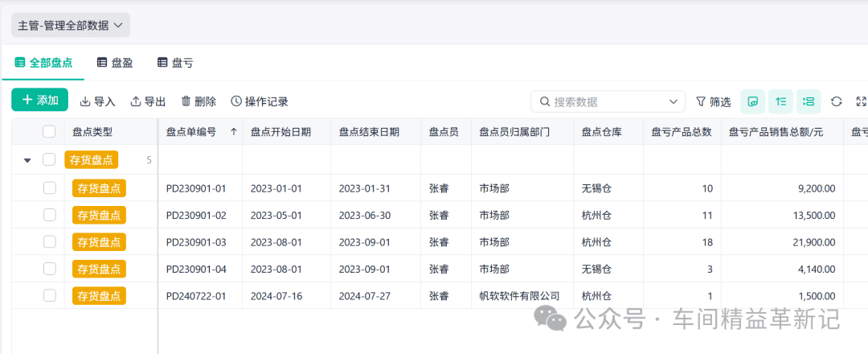Click amount 21,900.00
Screen dimensions: 868x354
[x=814, y=242]
